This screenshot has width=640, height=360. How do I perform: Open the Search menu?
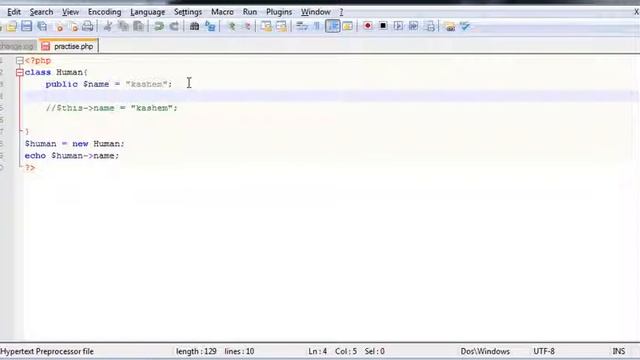click(41, 12)
